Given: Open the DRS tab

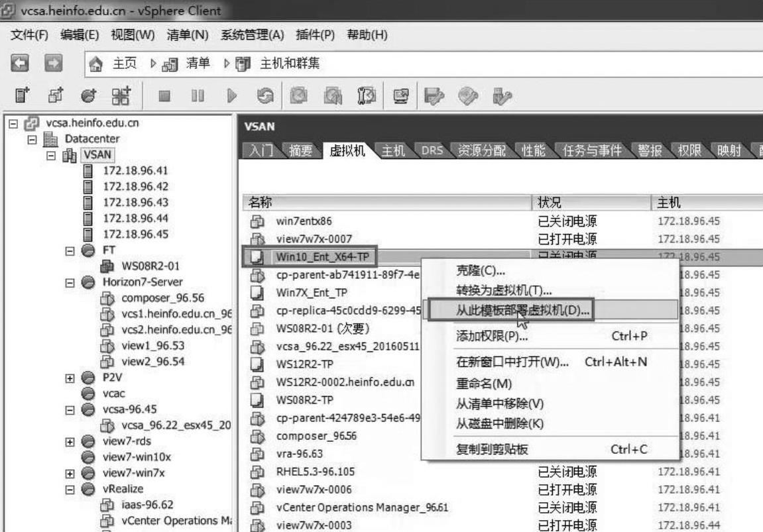Looking at the screenshot, I should tap(432, 151).
